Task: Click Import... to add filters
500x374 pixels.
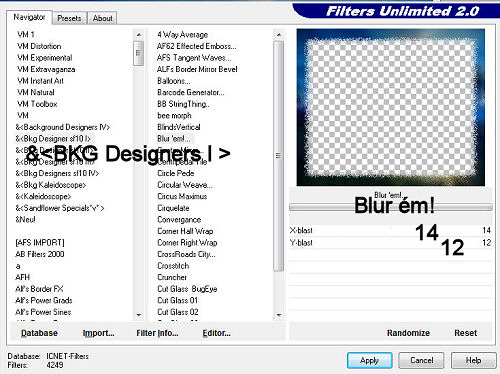Action: (98, 333)
